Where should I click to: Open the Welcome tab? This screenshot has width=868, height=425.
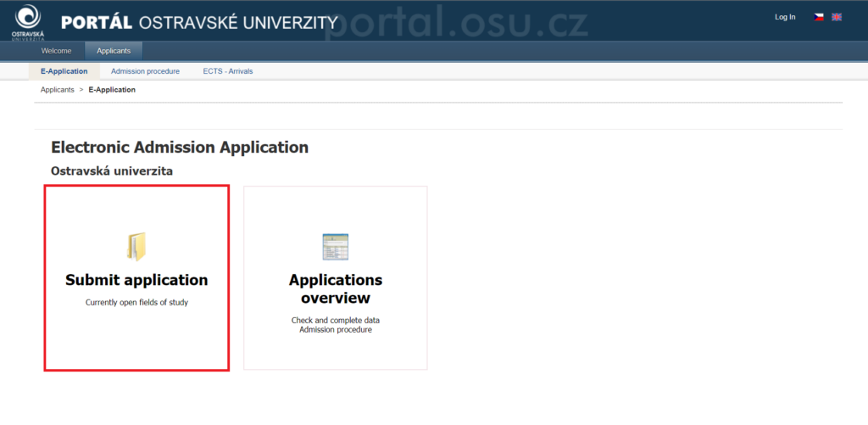pyautogui.click(x=57, y=51)
